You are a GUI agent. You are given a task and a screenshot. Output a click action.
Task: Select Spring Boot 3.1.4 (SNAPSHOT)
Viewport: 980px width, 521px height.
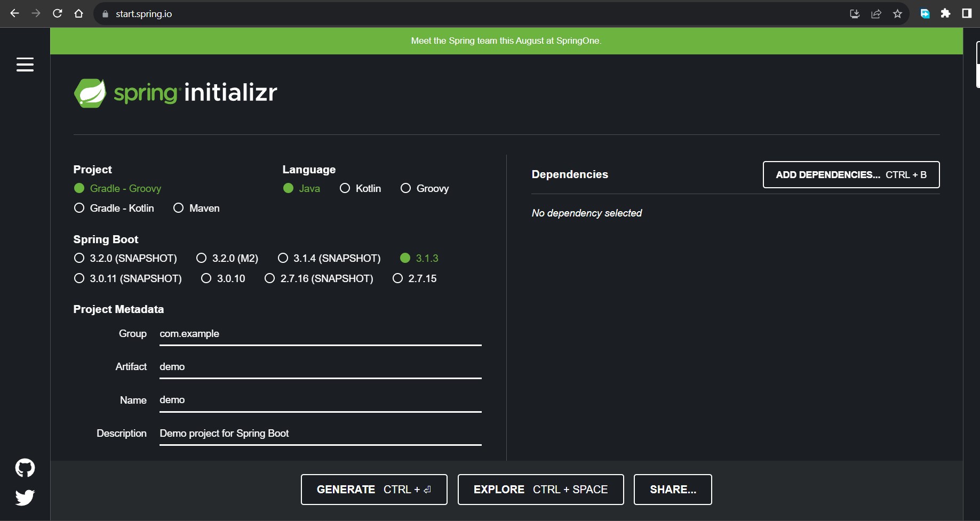tap(329, 258)
